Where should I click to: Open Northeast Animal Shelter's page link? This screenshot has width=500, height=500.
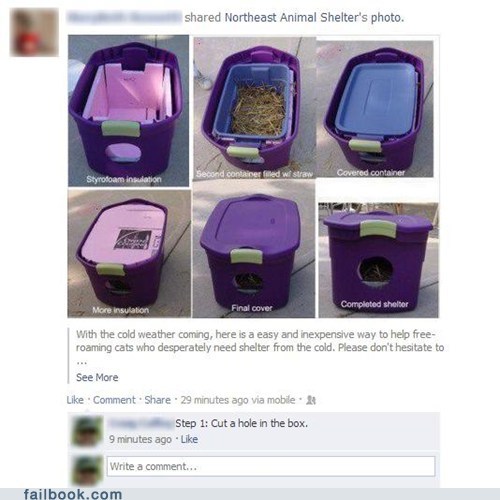296,17
